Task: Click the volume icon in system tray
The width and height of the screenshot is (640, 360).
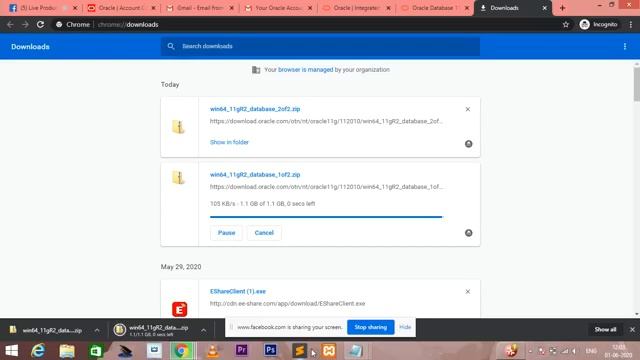Action: tap(574, 351)
